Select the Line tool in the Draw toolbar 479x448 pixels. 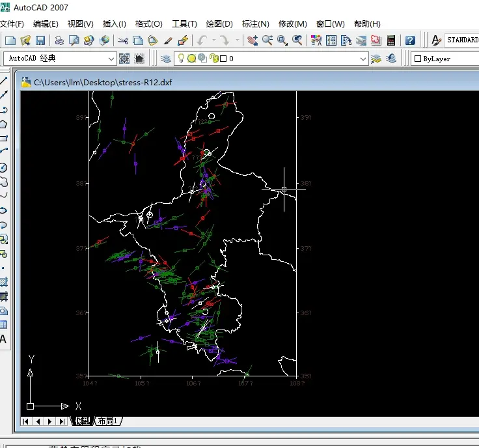pos(3,81)
